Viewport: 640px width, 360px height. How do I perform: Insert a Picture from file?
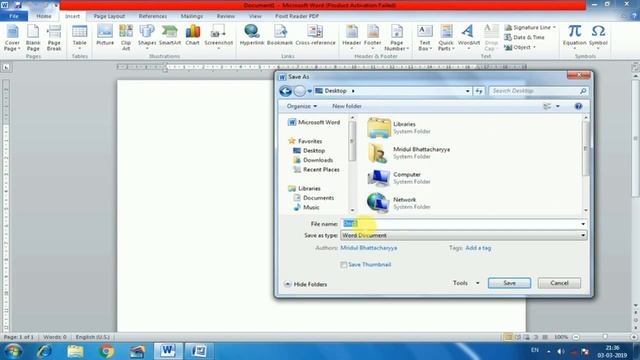pos(105,35)
